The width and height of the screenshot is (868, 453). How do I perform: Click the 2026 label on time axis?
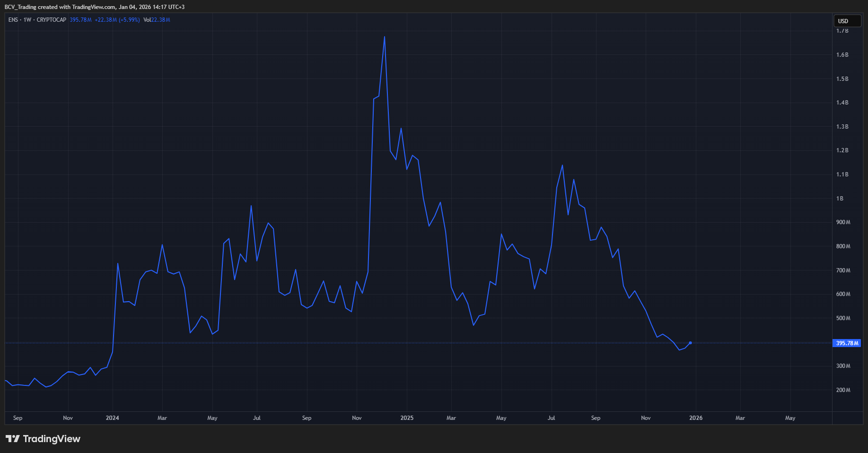coord(696,418)
